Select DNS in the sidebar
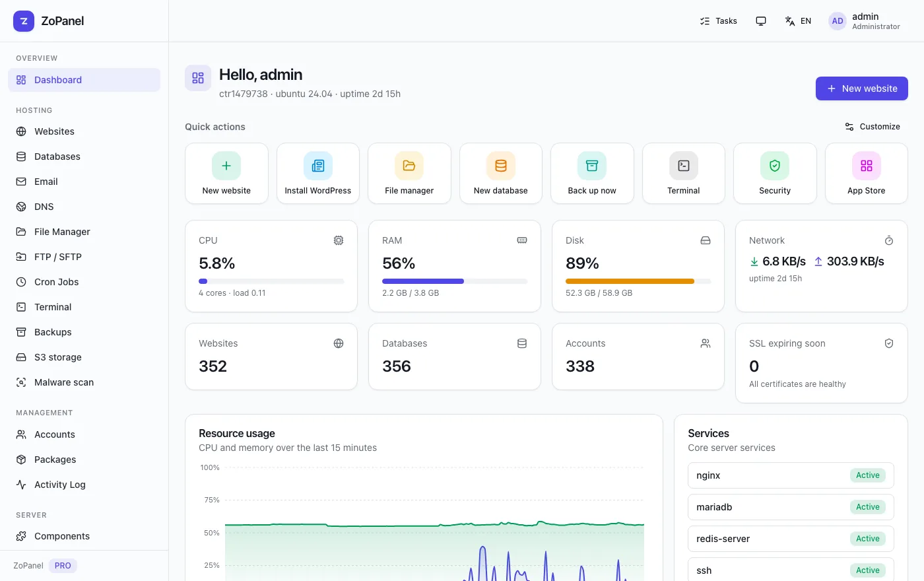Screen dimensions: 924x581 point(84,207)
